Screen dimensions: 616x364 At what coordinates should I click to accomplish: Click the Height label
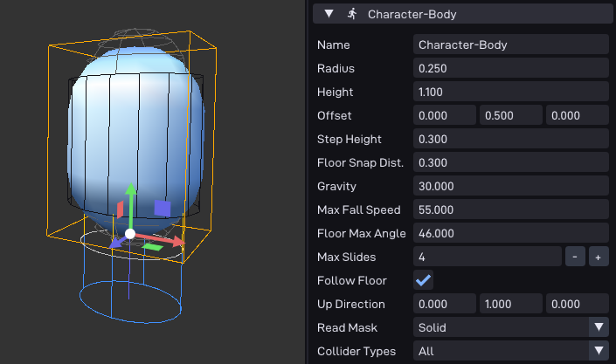pos(336,92)
